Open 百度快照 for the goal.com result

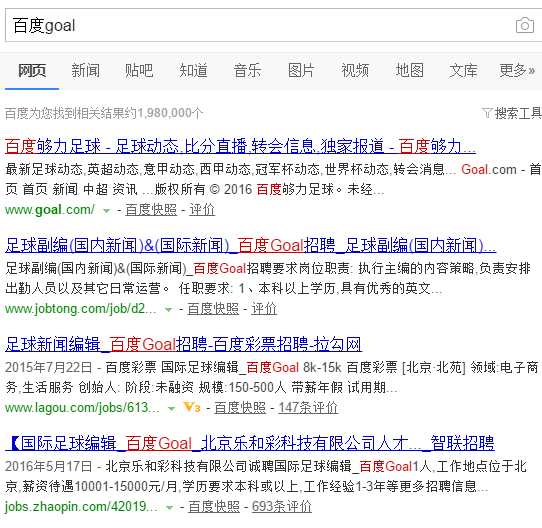tap(151, 210)
